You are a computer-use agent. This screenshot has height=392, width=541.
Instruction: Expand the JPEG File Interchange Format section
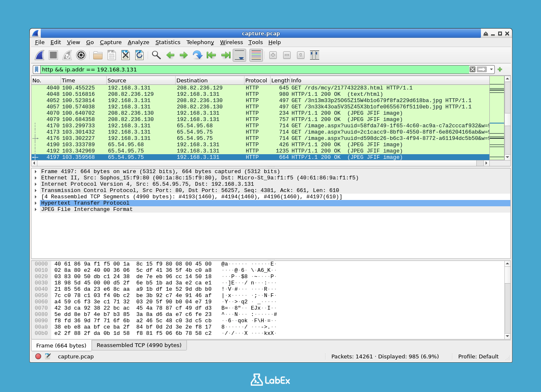click(35, 209)
